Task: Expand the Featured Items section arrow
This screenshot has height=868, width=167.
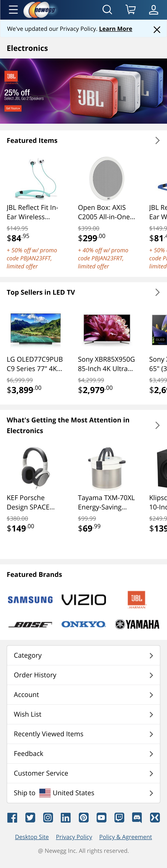Action: point(157,140)
